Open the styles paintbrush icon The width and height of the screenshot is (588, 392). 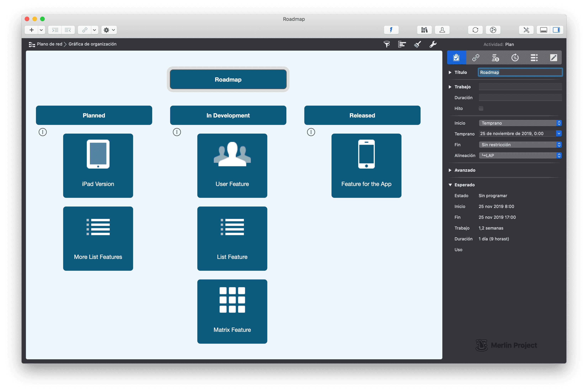pyautogui.click(x=417, y=44)
